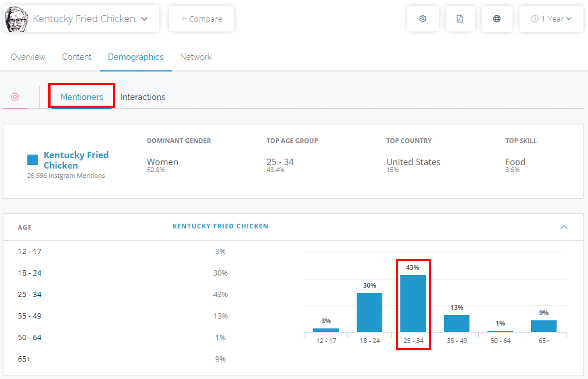
Task: Select the 12 - 17 age row label
Action: click(30, 251)
